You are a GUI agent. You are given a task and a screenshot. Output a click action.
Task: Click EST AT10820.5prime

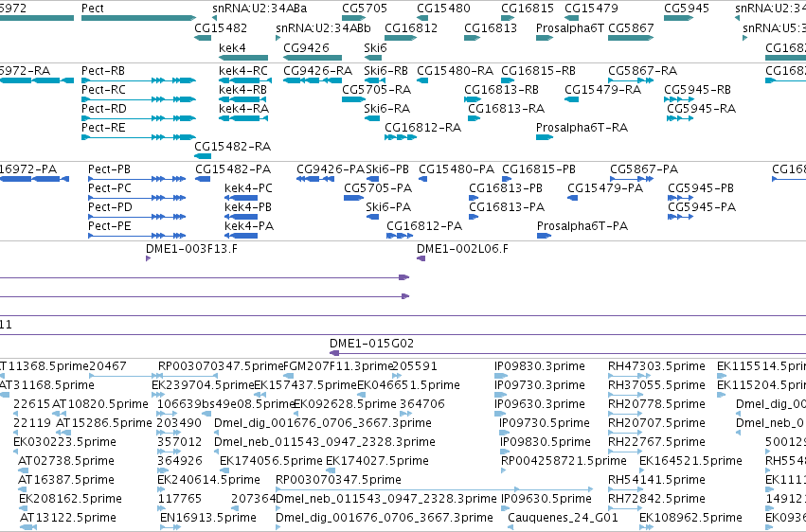coord(100,403)
